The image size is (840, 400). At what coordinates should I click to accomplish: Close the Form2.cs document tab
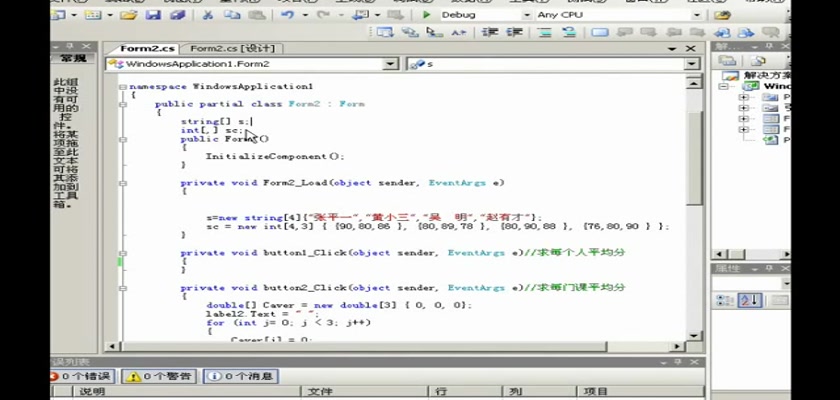691,49
